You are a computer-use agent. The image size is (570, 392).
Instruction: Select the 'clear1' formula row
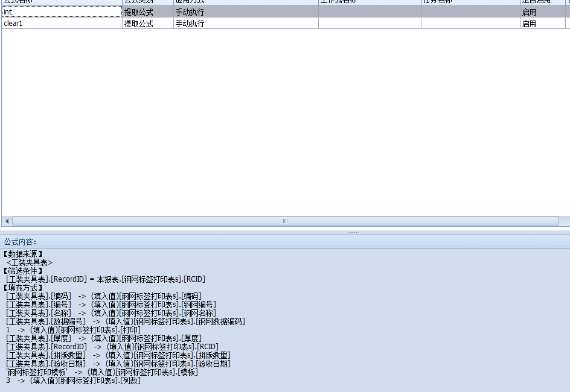click(x=62, y=24)
